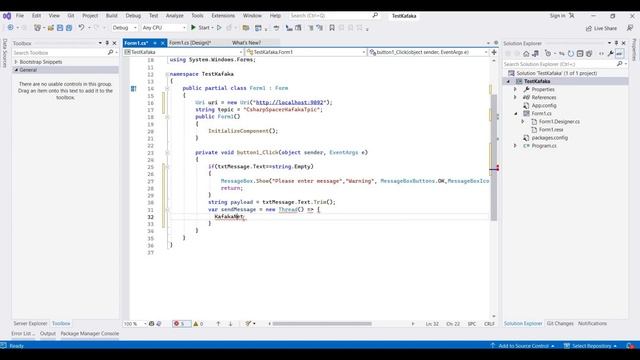Click the warning count triangle indicator

coord(198,324)
